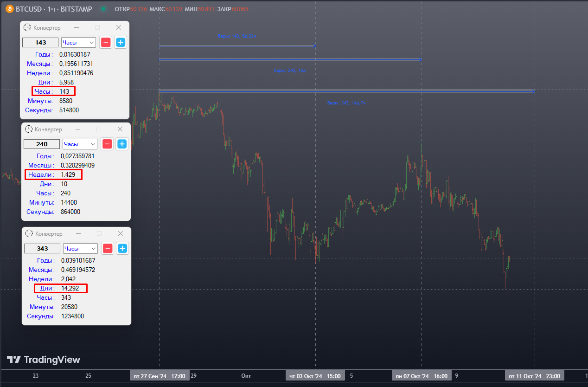Click the red minus button beside 240
Image resolution: width=588 pixels, height=387 pixels.
click(107, 144)
